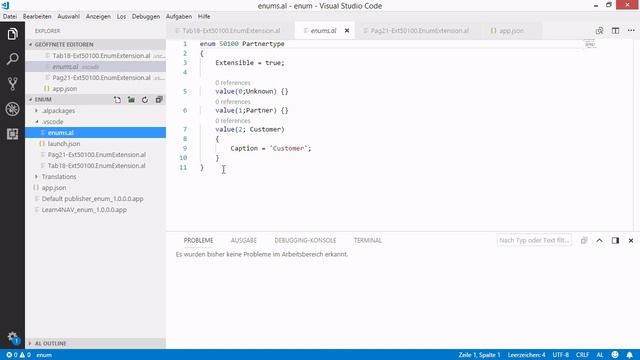This screenshot has height=360, width=640.
Task: Open Tab18-Ext50100.EnumExtension.al in file tree
Action: (x=96, y=166)
